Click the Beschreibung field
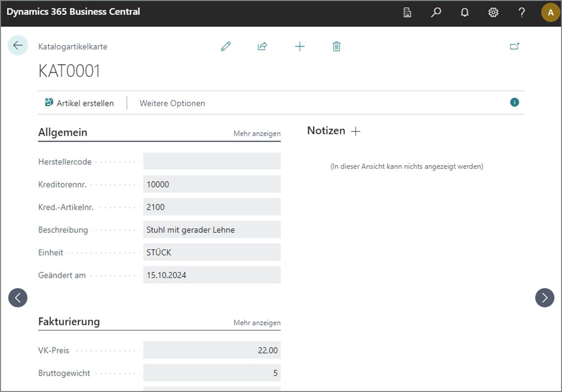 pos(212,230)
